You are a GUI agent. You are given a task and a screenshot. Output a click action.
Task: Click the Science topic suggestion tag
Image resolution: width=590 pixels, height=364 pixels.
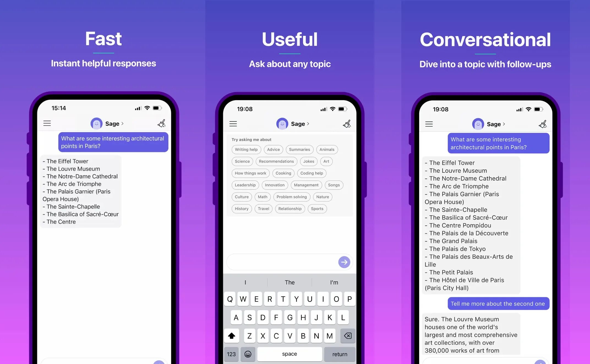tap(242, 161)
